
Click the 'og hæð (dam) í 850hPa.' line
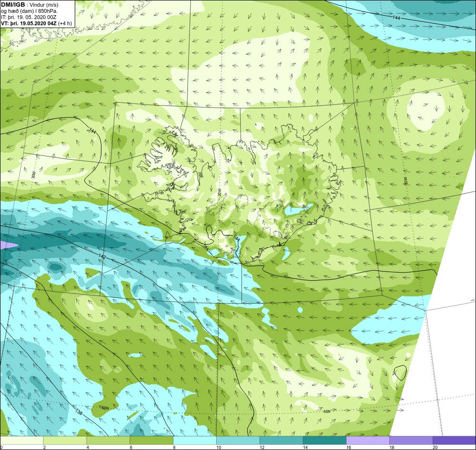30,11
